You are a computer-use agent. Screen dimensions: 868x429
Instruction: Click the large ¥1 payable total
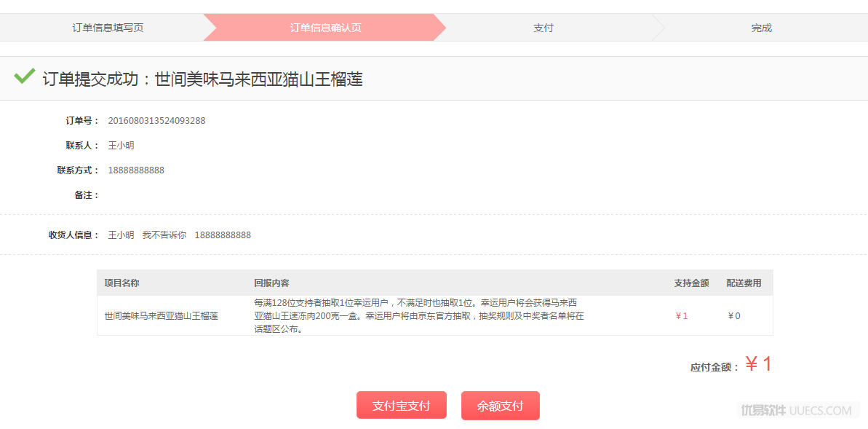coord(758,363)
